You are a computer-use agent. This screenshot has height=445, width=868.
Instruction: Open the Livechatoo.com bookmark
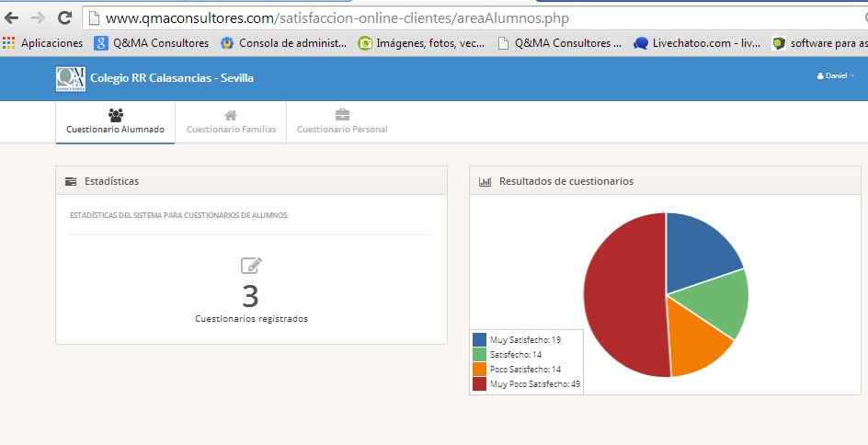[697, 42]
